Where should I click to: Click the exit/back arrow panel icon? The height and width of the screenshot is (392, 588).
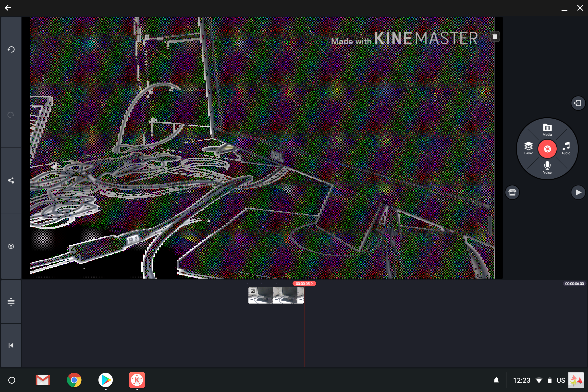pos(578,103)
